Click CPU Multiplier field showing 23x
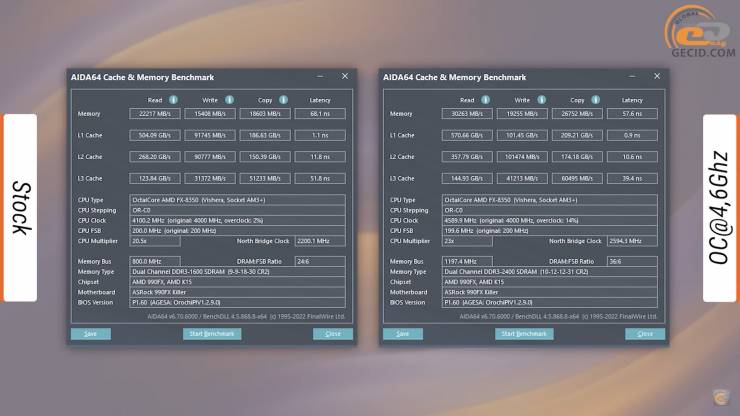The width and height of the screenshot is (740, 416). [x=467, y=241]
